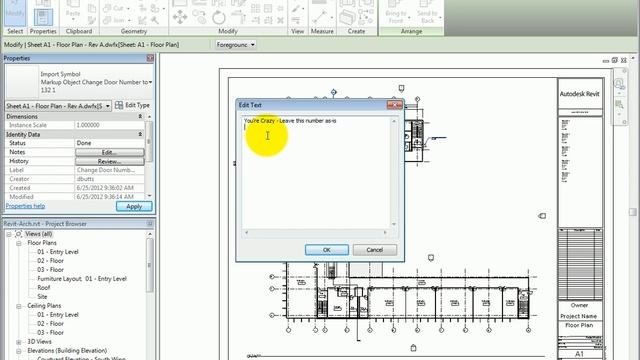The width and height of the screenshot is (640, 360).
Task: Select ceiling plan '01 - Entry Level'
Action: [x=58, y=315]
